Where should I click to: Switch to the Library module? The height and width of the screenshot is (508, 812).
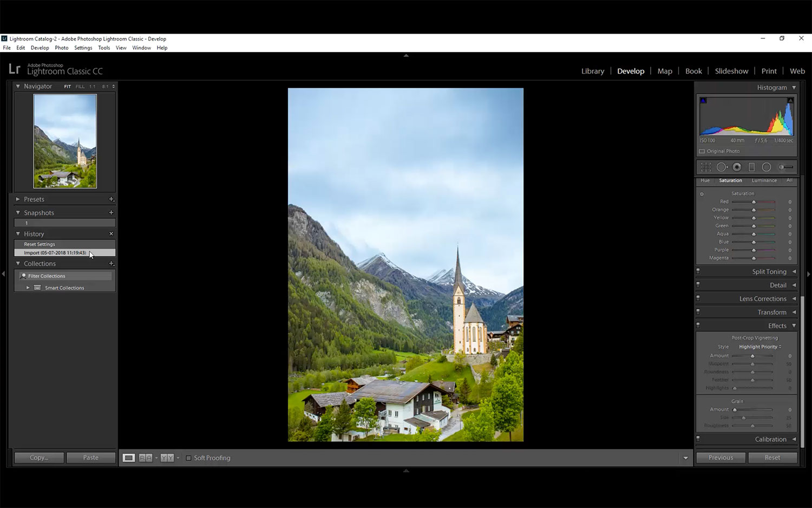[x=592, y=71]
